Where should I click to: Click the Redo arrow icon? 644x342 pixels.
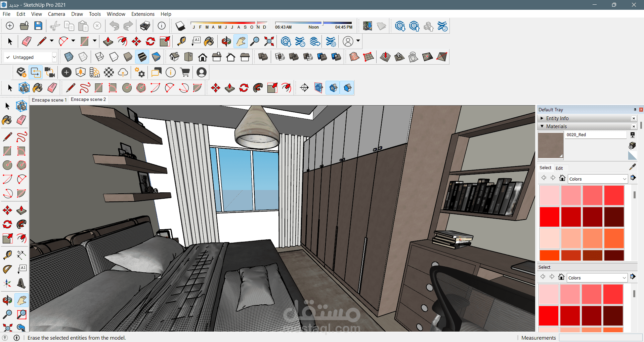(128, 26)
